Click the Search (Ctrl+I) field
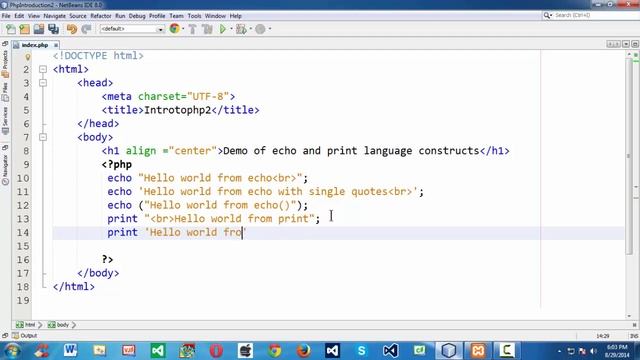This screenshot has height=360, width=640. [x=590, y=15]
